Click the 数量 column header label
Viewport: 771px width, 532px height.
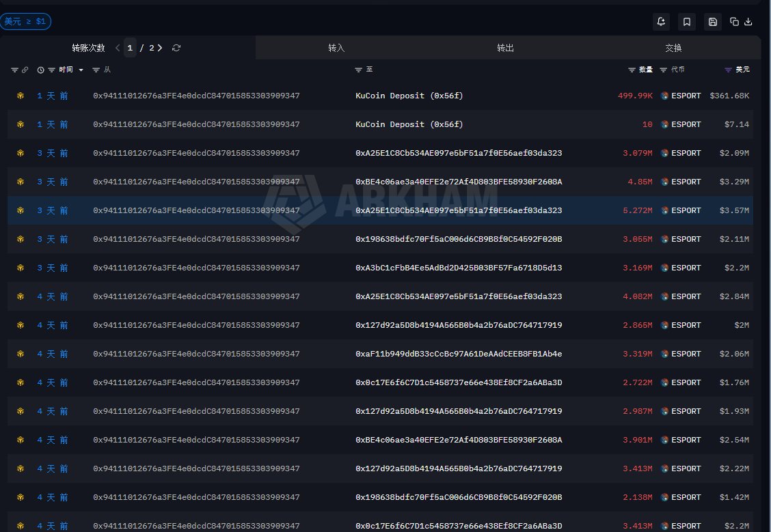(646, 69)
